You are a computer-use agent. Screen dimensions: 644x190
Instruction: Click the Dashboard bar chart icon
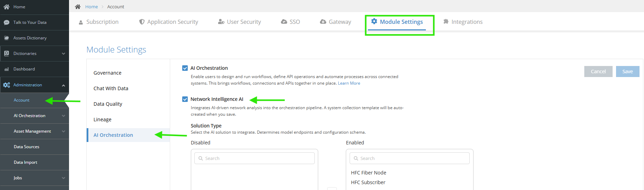pos(7,69)
